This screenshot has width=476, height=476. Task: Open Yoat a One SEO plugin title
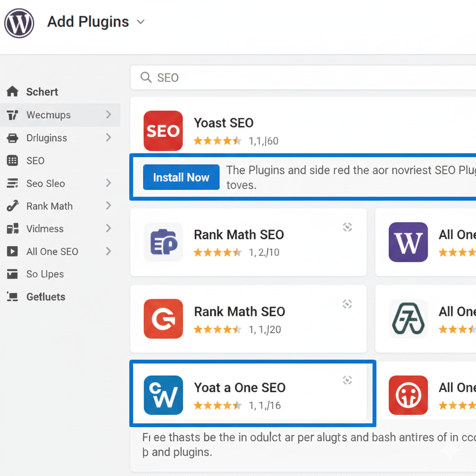click(x=240, y=388)
